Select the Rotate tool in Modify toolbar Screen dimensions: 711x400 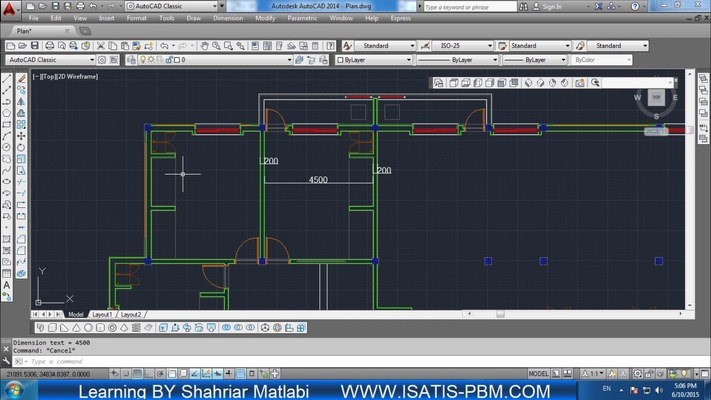21,147
